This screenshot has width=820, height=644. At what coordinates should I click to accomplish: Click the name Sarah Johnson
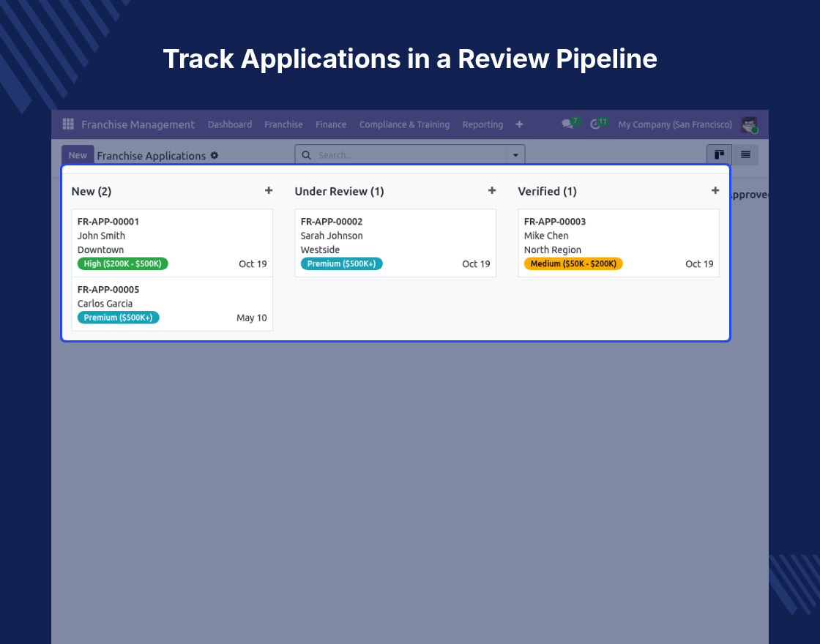click(332, 236)
